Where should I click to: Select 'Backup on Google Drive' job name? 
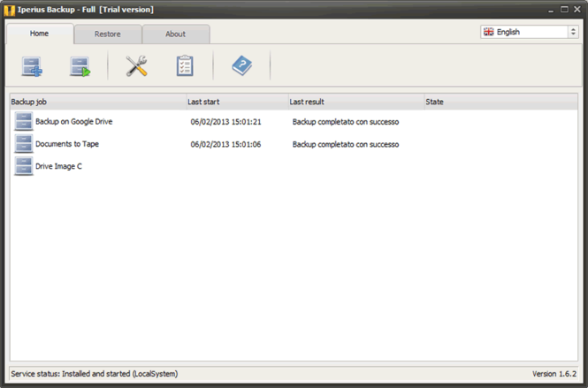click(x=74, y=121)
